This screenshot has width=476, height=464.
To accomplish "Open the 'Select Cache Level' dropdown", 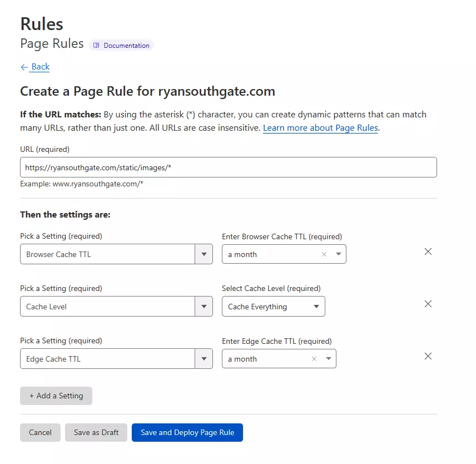I will tap(315, 306).
